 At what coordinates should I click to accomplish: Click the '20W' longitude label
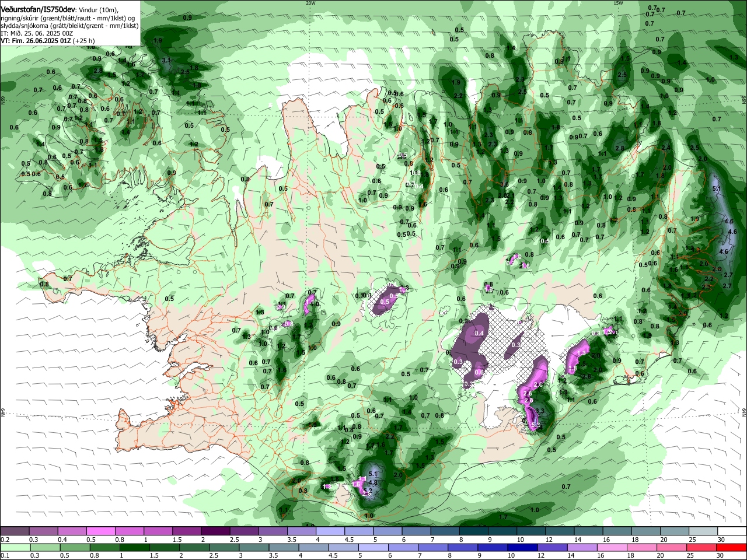310,3
